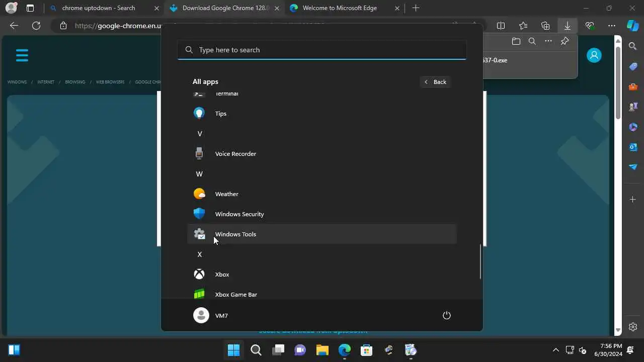The height and width of the screenshot is (362, 644).
Task: Launch the Xbox app
Action: point(322,275)
